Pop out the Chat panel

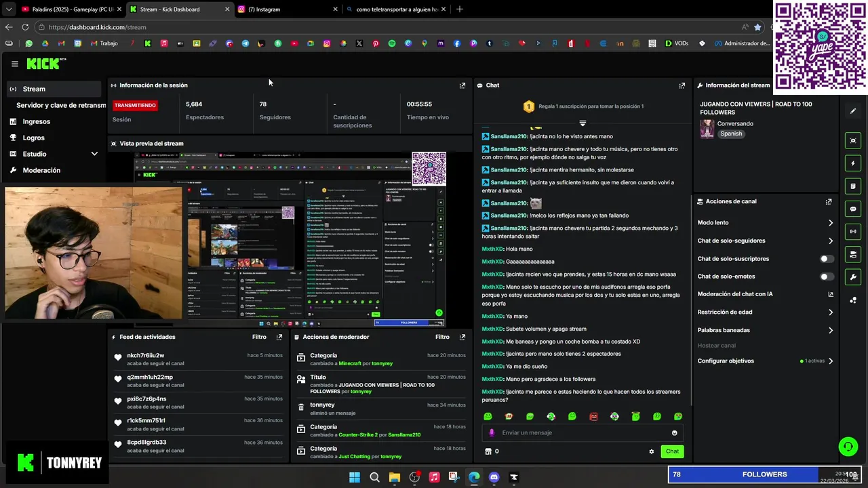click(x=682, y=85)
